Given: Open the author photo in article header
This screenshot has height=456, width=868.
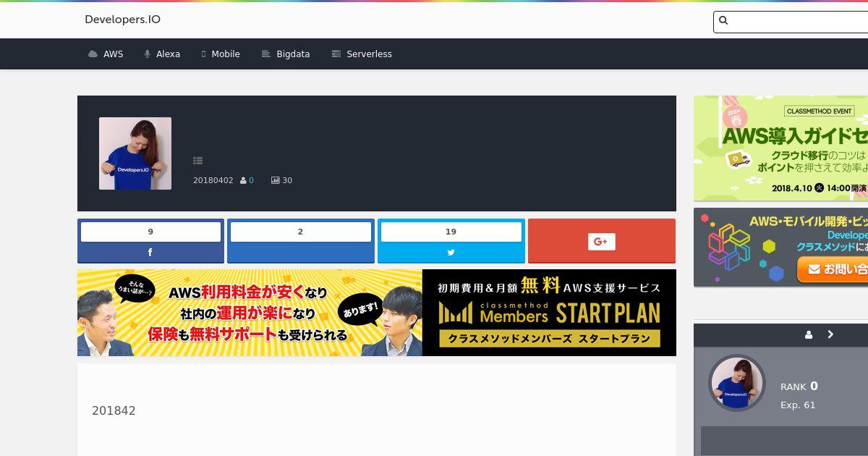Looking at the screenshot, I should pos(135,153).
